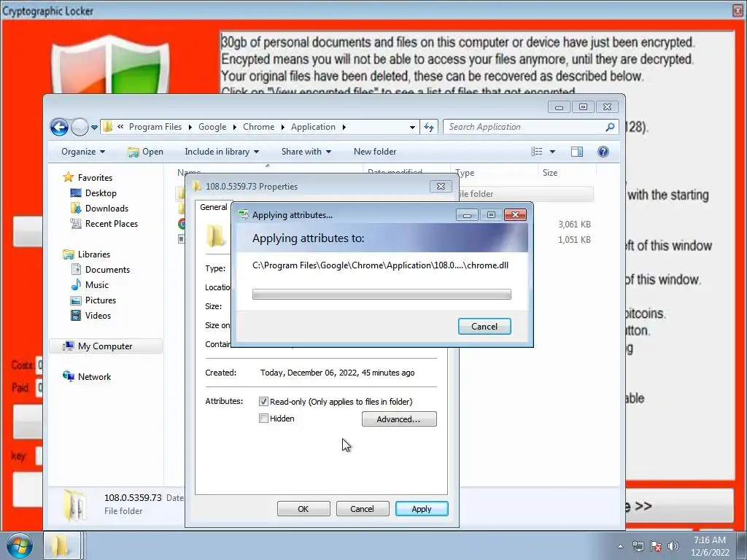The width and height of the screenshot is (747, 560).
Task: Open the Windows Start menu
Action: [x=18, y=545]
